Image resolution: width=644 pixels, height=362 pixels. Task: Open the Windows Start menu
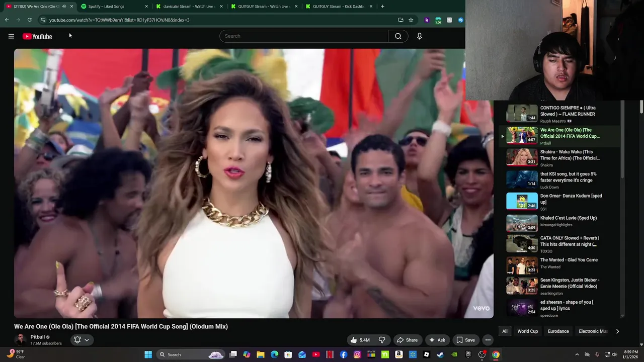148,354
